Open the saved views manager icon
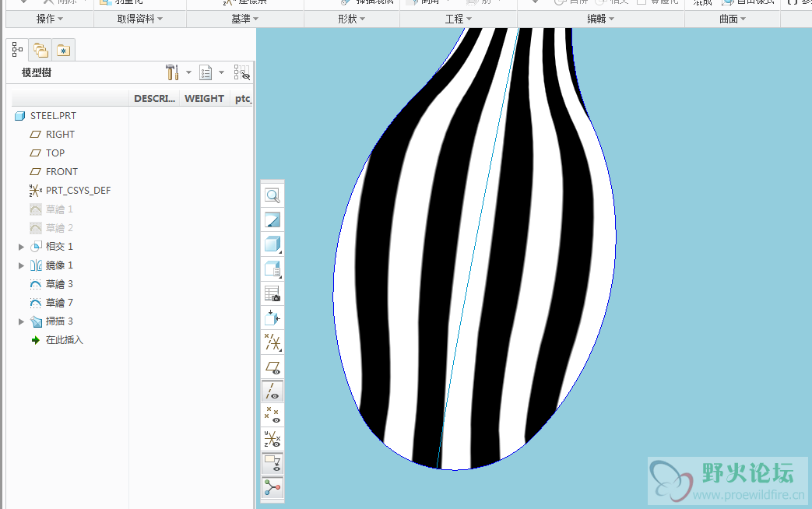The width and height of the screenshot is (812, 509). 272,269
